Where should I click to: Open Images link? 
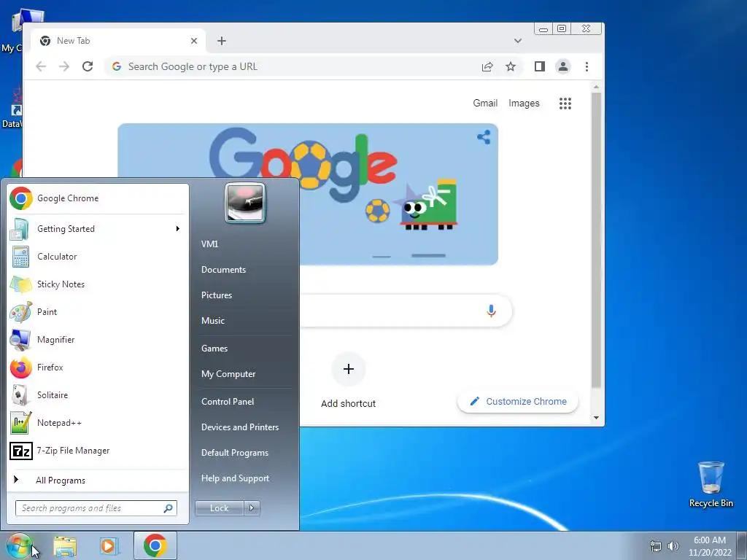pos(524,104)
